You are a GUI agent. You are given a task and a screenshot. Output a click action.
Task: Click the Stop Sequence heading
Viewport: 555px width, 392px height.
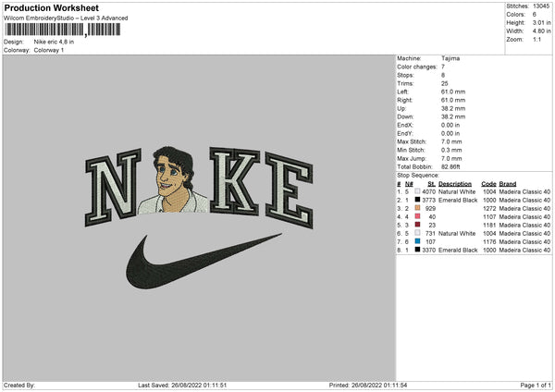tap(418, 175)
